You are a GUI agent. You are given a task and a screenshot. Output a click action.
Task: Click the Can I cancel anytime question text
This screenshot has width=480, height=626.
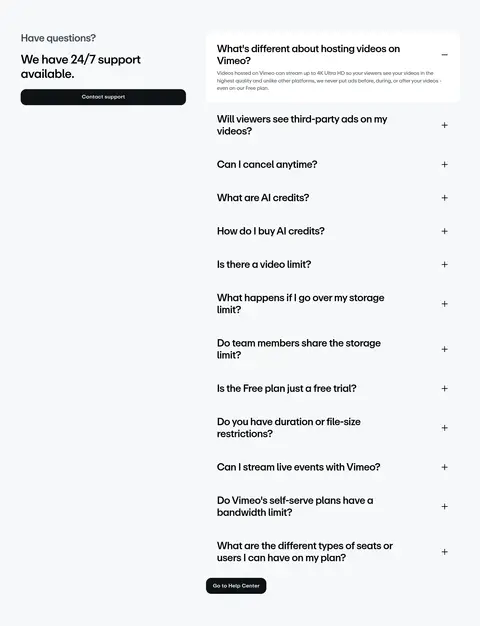(x=267, y=164)
